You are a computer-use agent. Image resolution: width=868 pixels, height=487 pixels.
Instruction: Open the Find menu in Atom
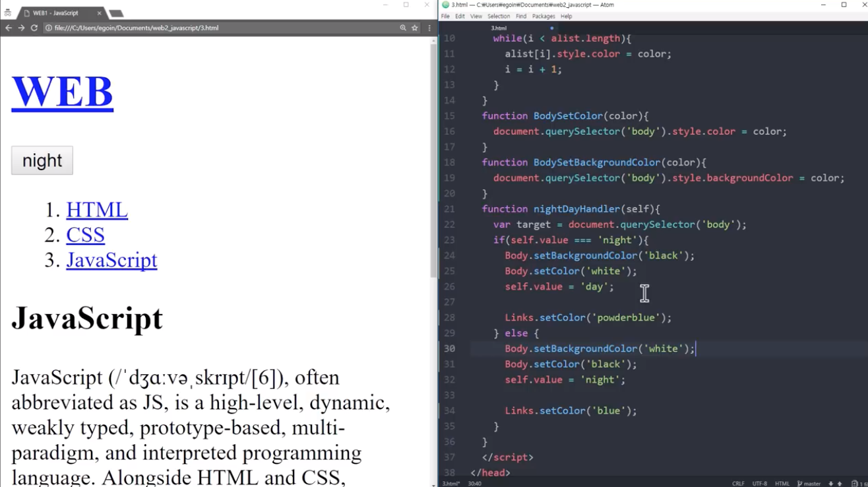(x=521, y=16)
